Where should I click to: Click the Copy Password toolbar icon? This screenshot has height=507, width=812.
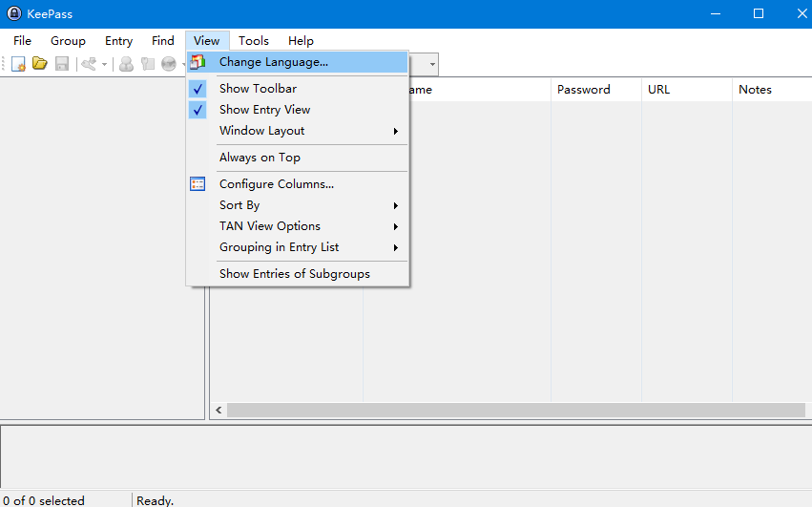point(148,64)
